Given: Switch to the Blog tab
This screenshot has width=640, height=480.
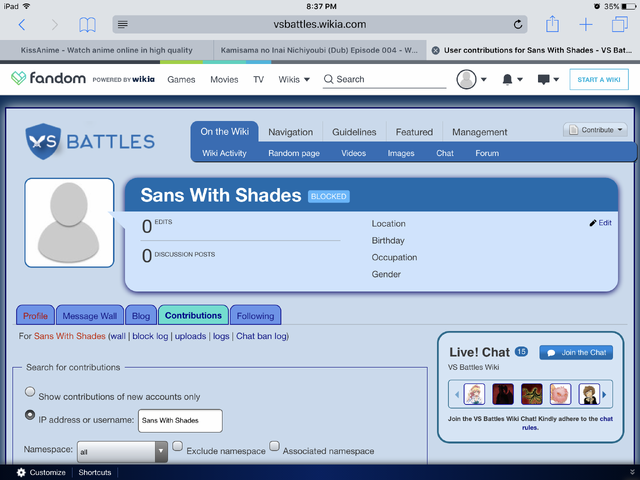Looking at the screenshot, I should click(141, 316).
